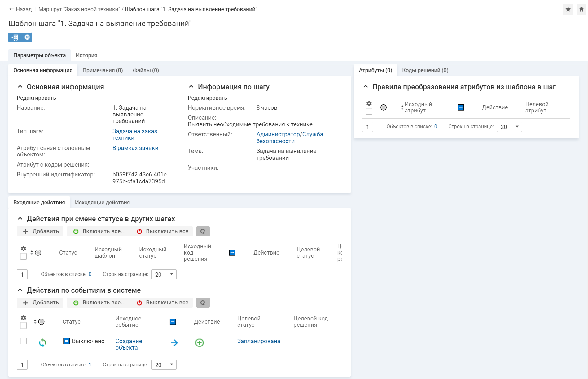Toggle select-all checkbox in attribute rules table
This screenshot has height=379, width=588.
(369, 111)
